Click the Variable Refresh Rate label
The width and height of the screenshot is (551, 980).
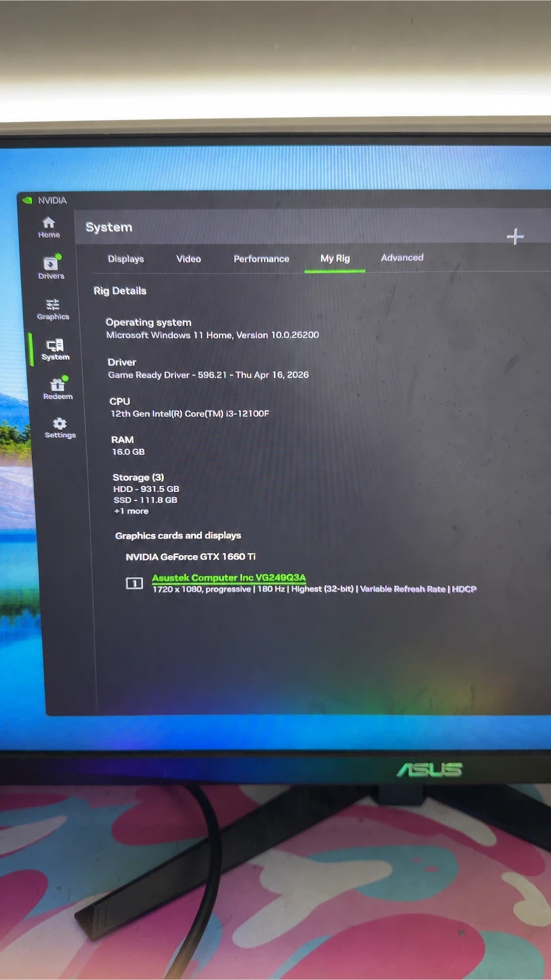tap(403, 589)
